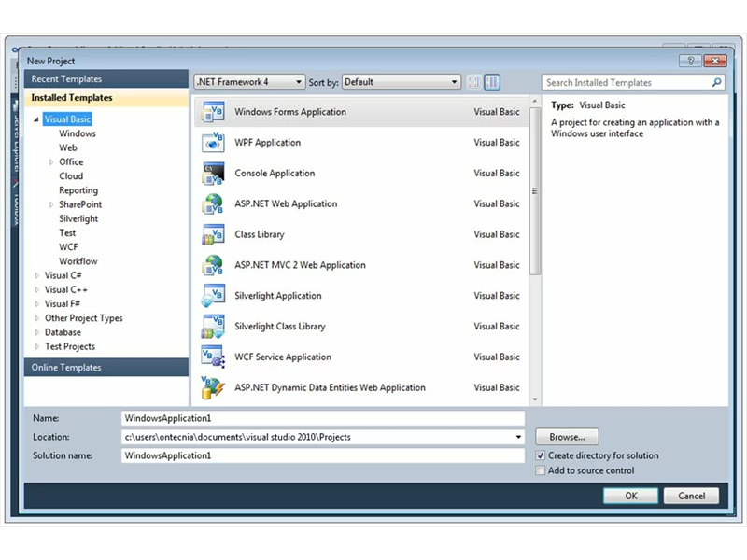Expand the Test Projects tree node
The width and height of the screenshot is (747, 560).
(36, 346)
